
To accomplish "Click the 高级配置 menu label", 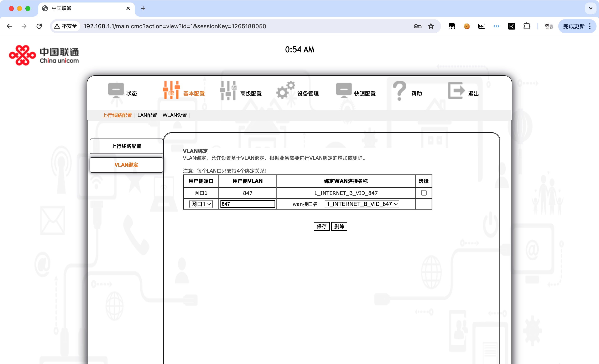I will [x=251, y=94].
